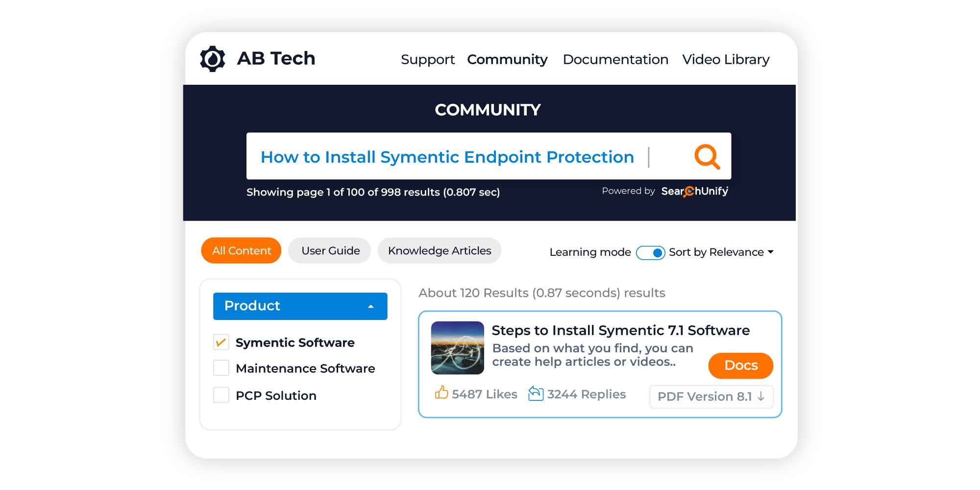Image resolution: width=980 pixels, height=490 pixels.
Task: Disable the Learning mode toggle
Action: click(x=651, y=253)
